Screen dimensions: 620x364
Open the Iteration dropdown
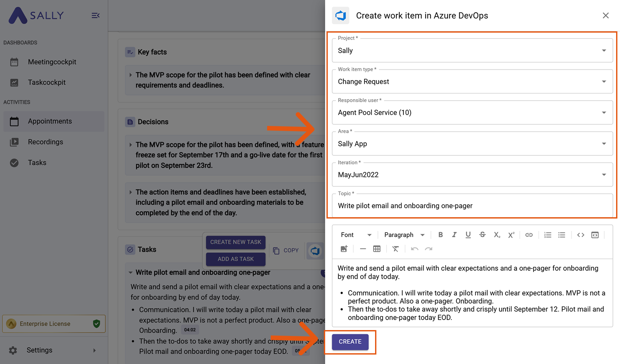point(472,175)
